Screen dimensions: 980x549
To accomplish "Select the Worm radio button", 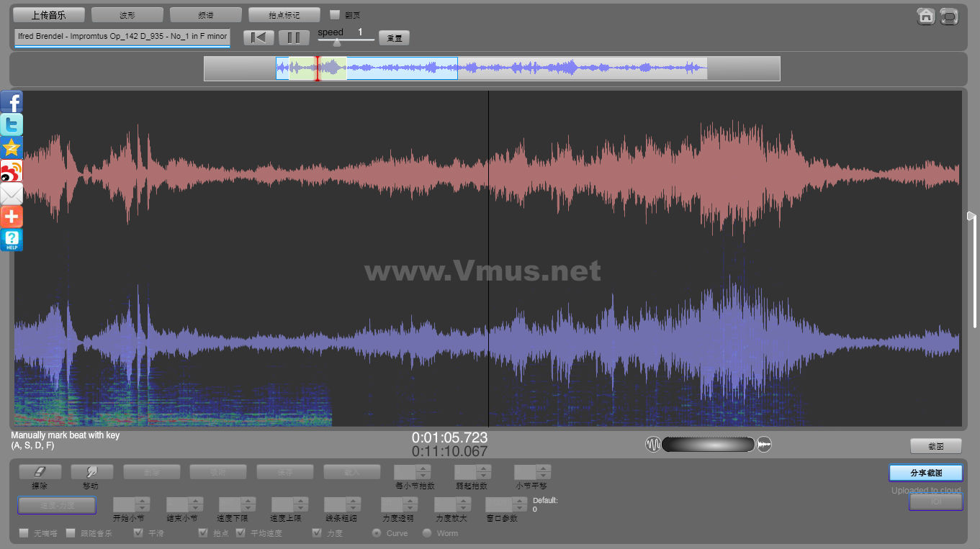I will (x=427, y=533).
